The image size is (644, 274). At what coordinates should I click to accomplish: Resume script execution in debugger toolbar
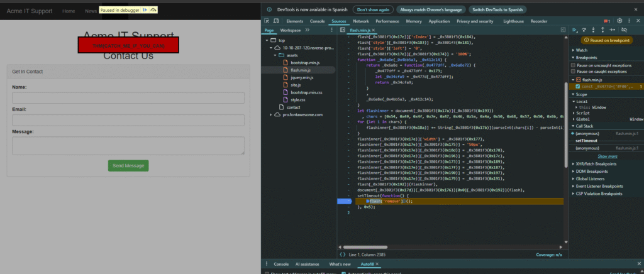(574, 30)
